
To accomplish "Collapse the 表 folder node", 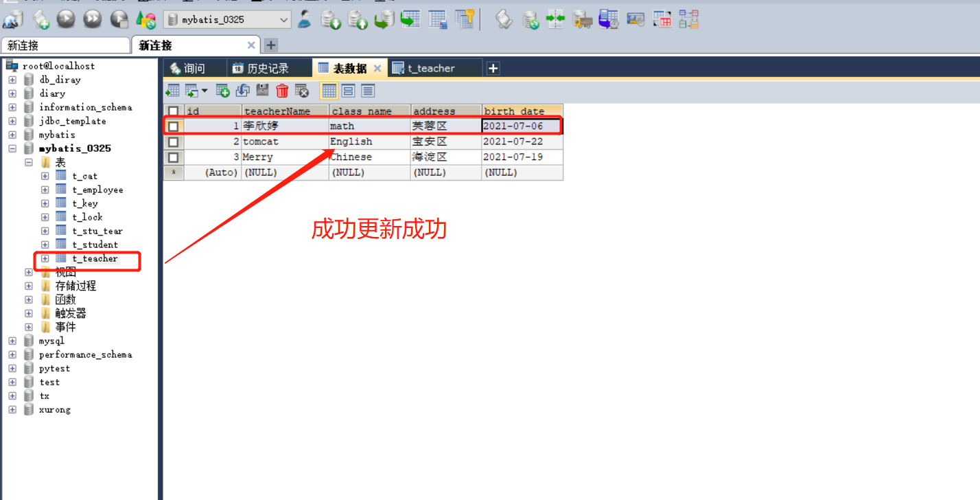I will click(29, 162).
